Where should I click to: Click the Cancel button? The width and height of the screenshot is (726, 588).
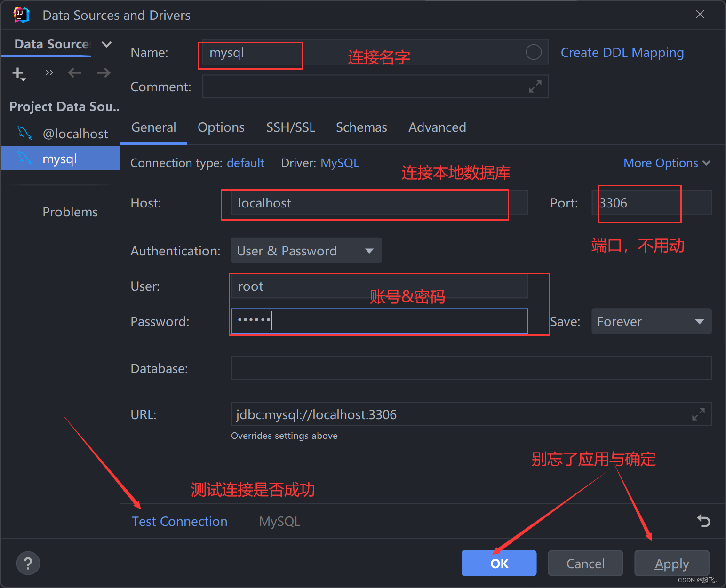(x=585, y=563)
